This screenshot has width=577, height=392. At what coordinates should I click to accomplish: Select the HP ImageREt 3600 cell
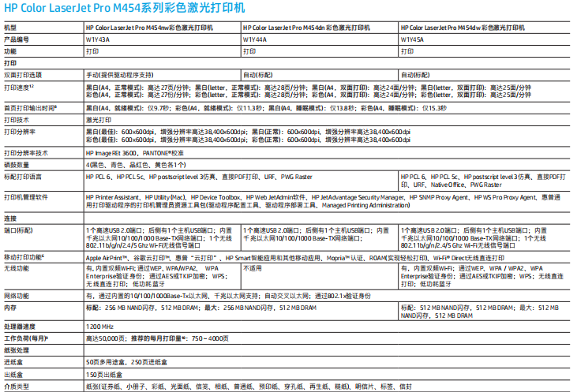pos(135,153)
